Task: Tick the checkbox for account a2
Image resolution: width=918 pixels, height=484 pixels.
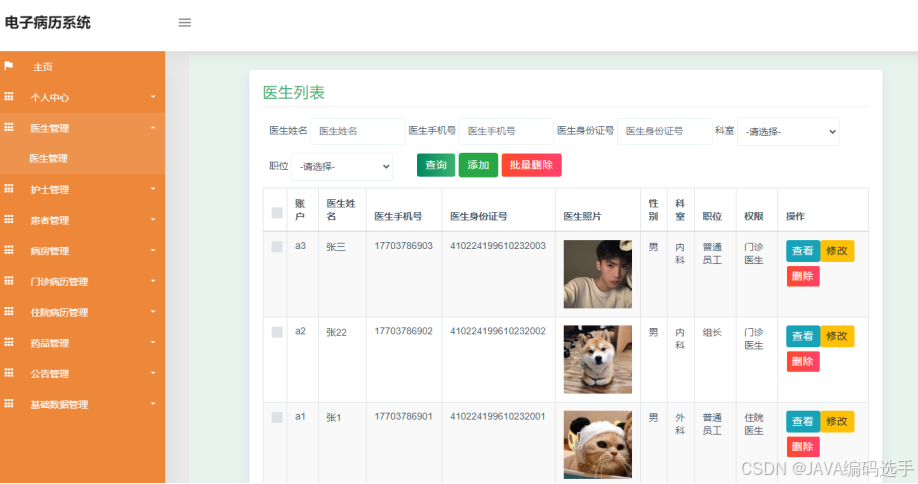Action: pos(277,332)
